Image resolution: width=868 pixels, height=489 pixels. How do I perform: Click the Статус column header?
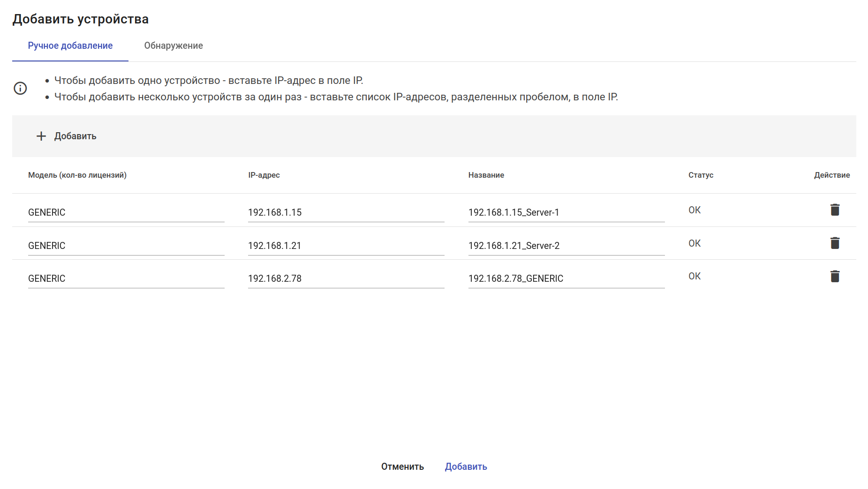[x=701, y=175]
